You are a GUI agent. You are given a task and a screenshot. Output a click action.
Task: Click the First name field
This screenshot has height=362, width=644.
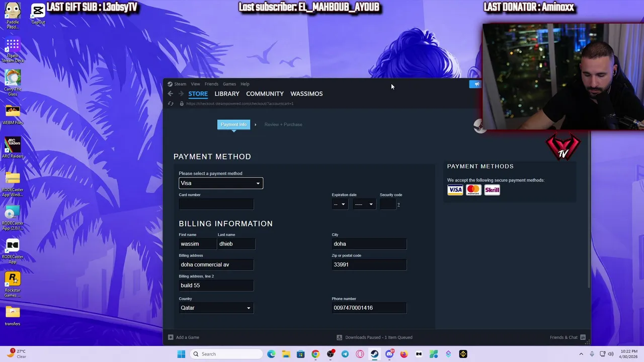197,244
